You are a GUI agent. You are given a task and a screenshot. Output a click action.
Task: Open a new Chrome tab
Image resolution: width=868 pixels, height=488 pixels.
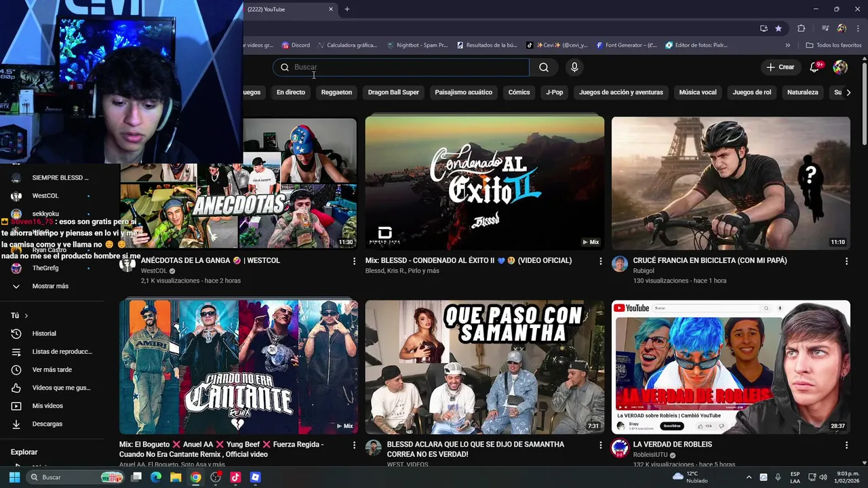[347, 9]
